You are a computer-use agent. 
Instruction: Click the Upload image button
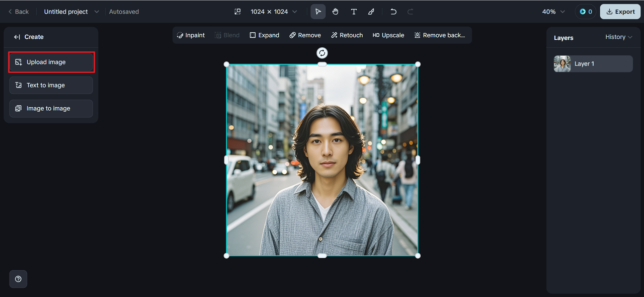51,62
